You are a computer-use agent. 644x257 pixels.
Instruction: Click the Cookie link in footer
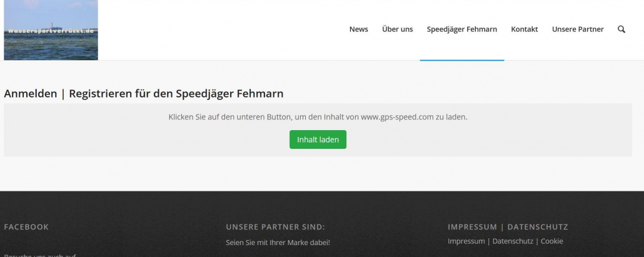point(551,241)
